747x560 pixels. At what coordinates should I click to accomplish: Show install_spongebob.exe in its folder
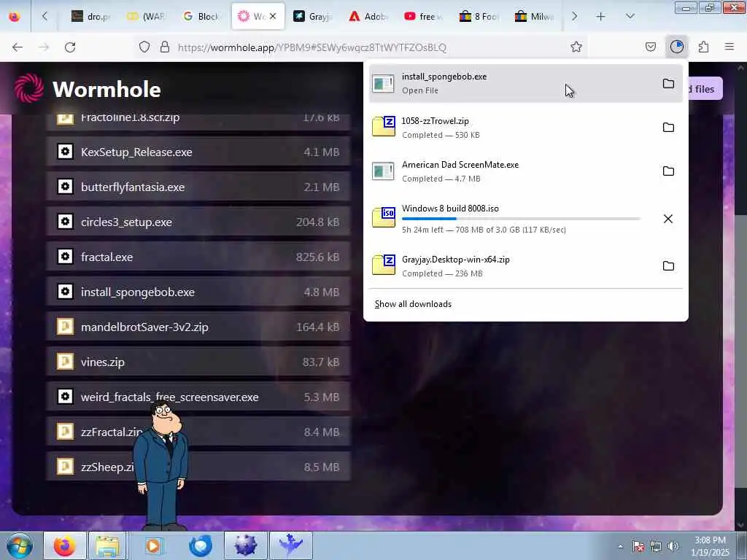(x=668, y=83)
